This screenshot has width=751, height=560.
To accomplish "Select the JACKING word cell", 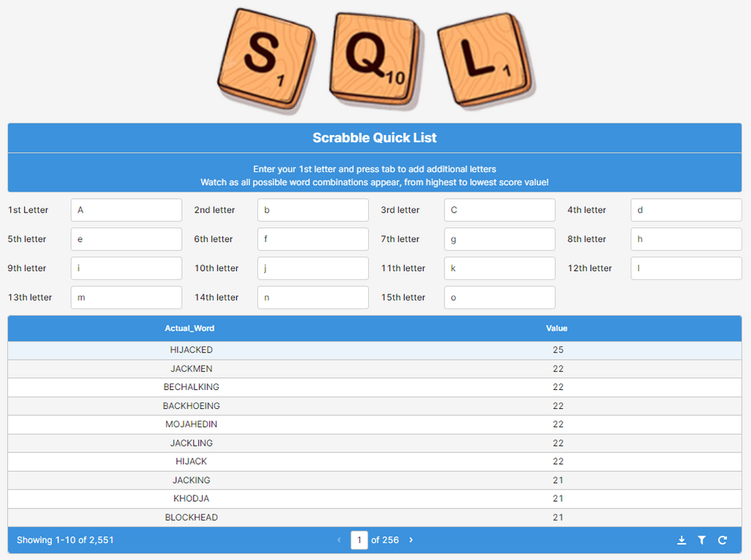I will [191, 480].
